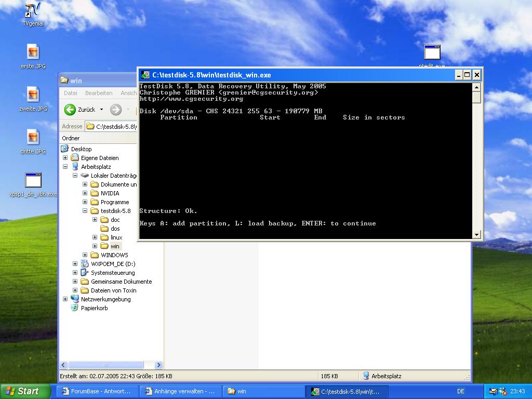Click the Lokaler Datenträger drive icon
532x399 pixels.
pos(85,176)
